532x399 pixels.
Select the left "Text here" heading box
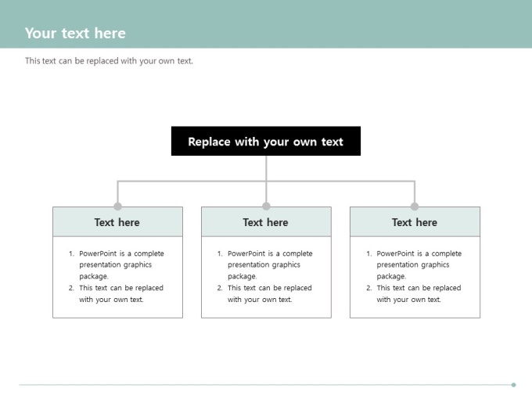click(x=117, y=222)
